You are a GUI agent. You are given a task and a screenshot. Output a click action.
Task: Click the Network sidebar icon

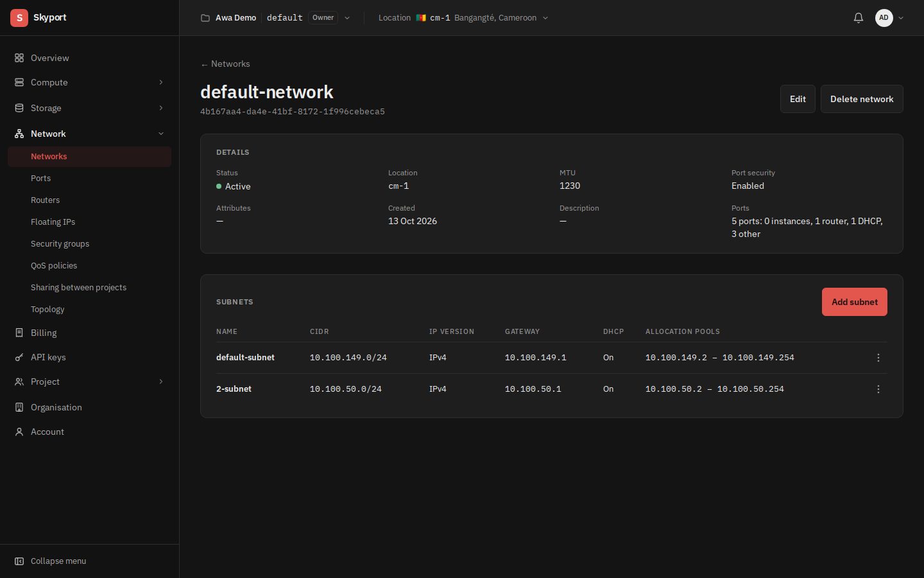click(x=19, y=134)
